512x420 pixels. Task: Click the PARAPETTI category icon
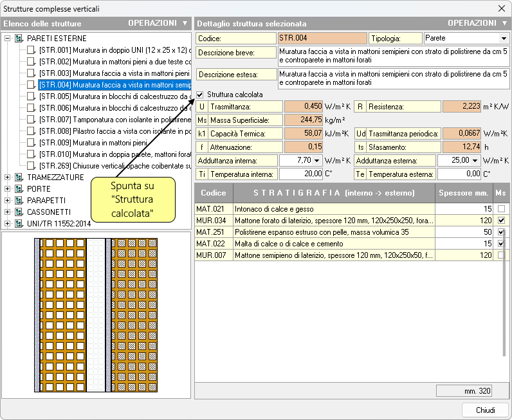coord(19,201)
